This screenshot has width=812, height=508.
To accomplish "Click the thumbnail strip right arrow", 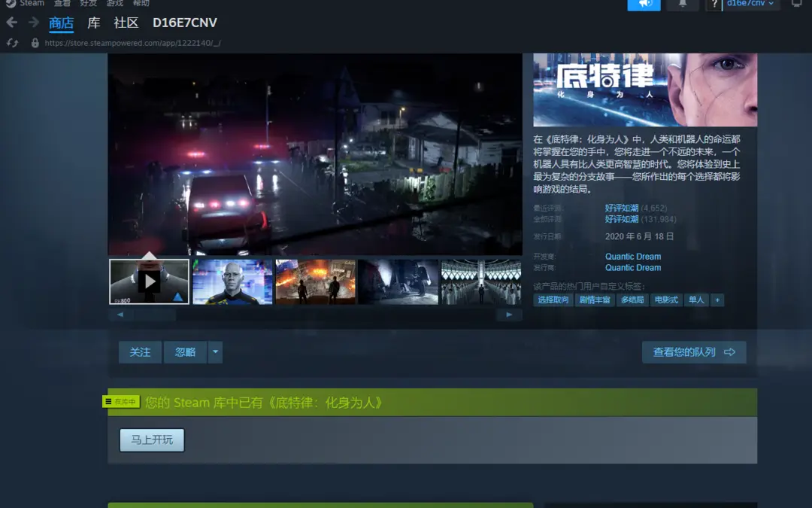I will click(x=509, y=315).
